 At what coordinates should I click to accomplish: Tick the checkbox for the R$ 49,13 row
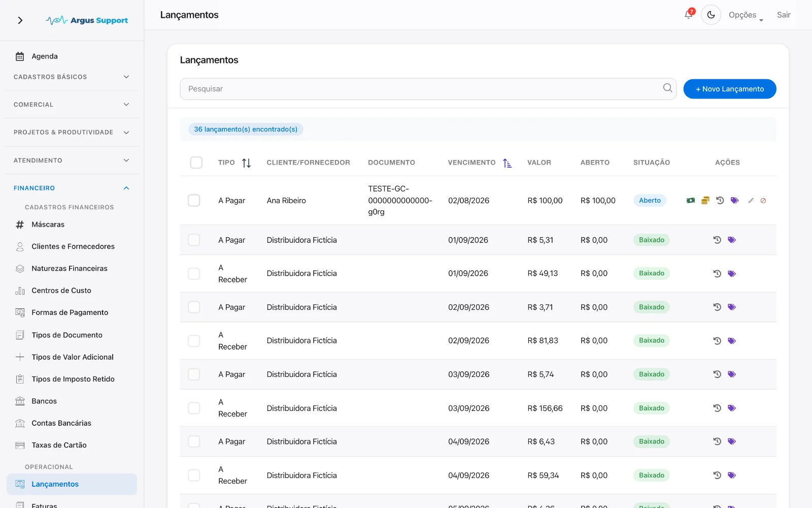tap(194, 274)
